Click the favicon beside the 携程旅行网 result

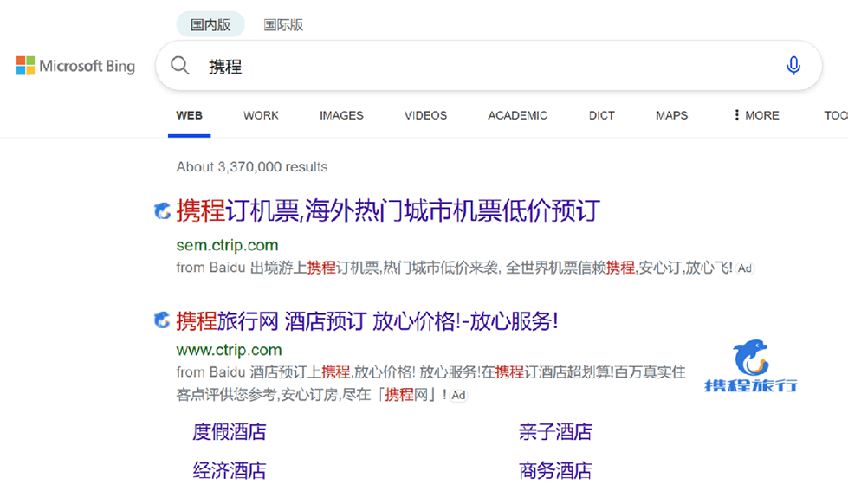click(x=162, y=321)
